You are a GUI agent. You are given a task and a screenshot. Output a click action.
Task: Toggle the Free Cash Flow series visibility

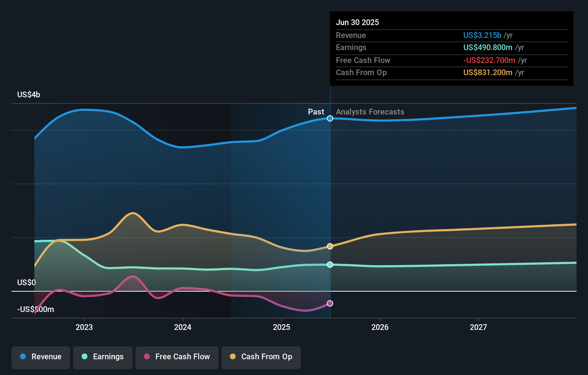pos(177,357)
